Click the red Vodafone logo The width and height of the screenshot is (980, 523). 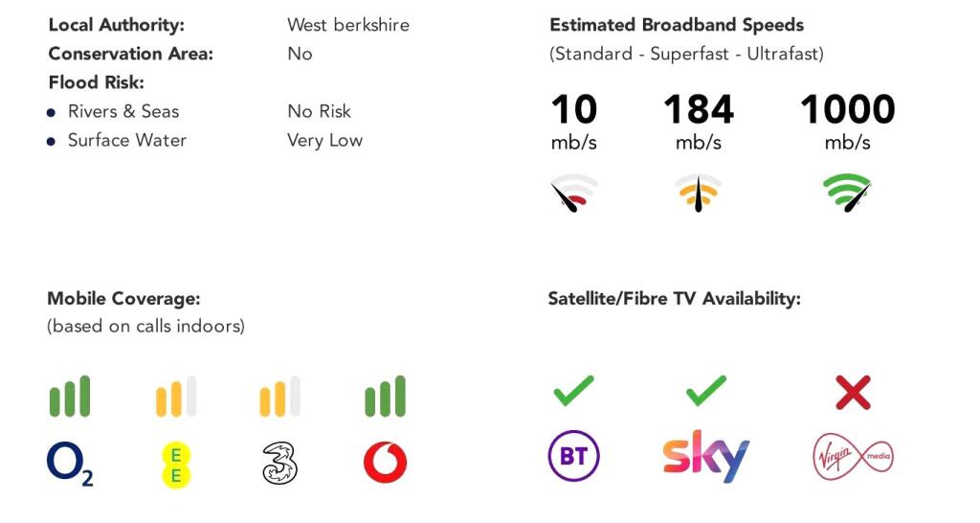point(385,464)
